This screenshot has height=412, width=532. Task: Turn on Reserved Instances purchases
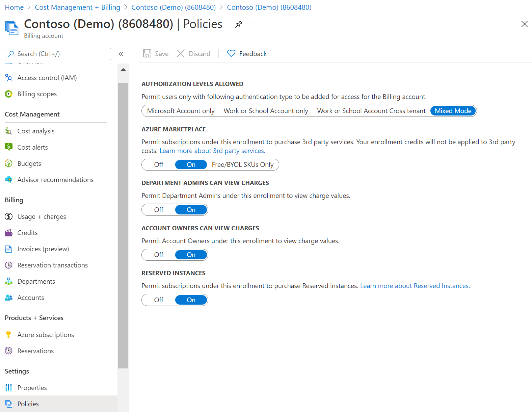191,300
